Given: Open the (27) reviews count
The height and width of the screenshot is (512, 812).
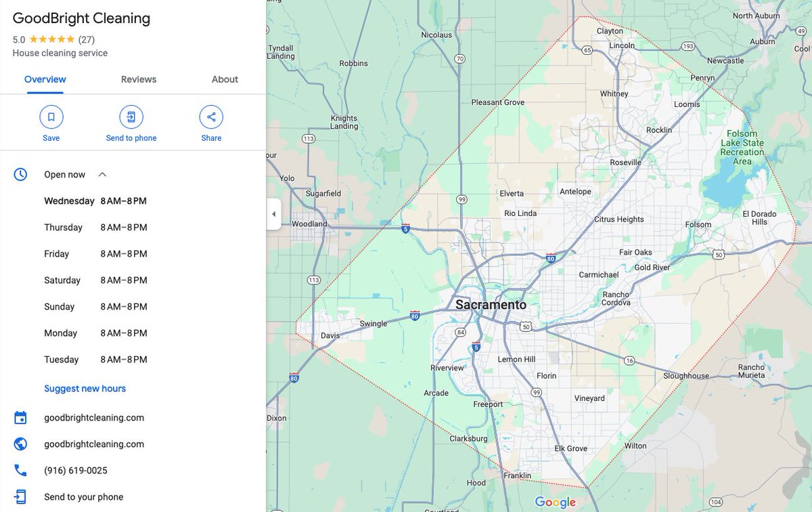Looking at the screenshot, I should [87, 39].
